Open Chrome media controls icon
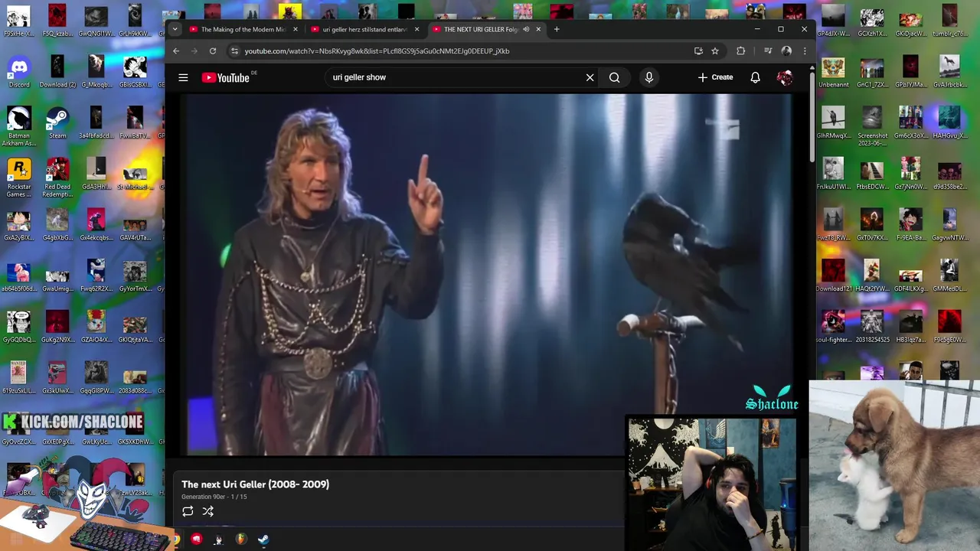The width and height of the screenshot is (980, 551). pyautogui.click(x=768, y=51)
